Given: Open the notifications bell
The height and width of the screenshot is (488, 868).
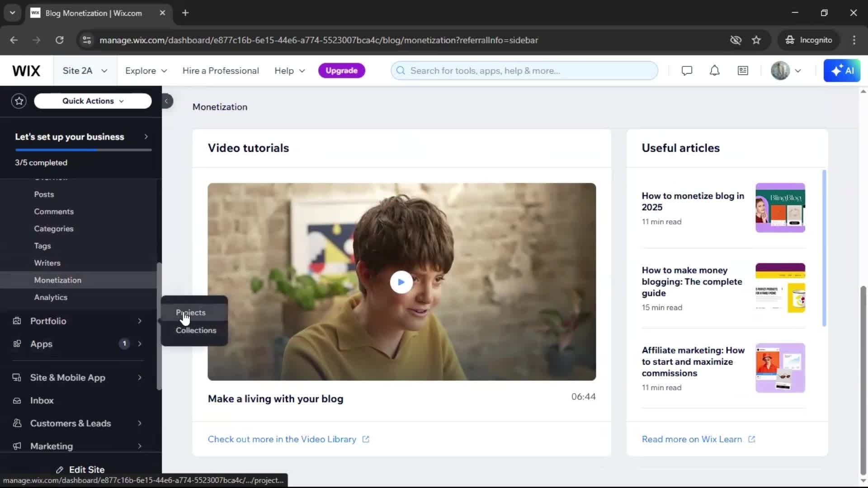Looking at the screenshot, I should pos(714,70).
